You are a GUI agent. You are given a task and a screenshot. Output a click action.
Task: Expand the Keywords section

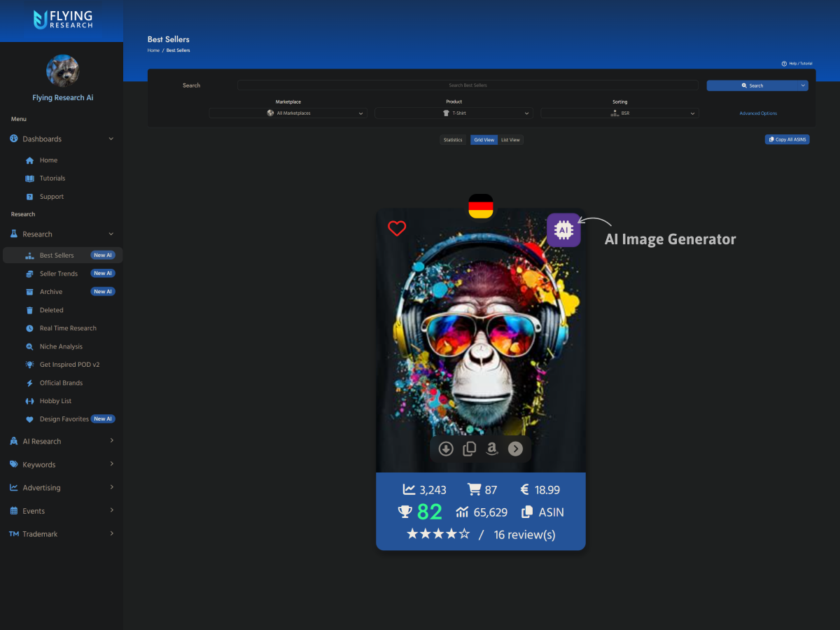[62, 465]
